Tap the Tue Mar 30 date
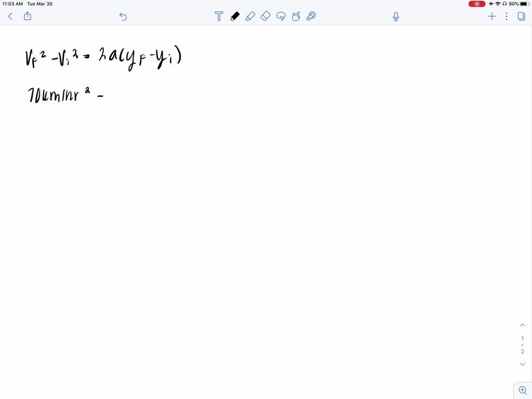The width and height of the screenshot is (532, 399). click(x=39, y=4)
